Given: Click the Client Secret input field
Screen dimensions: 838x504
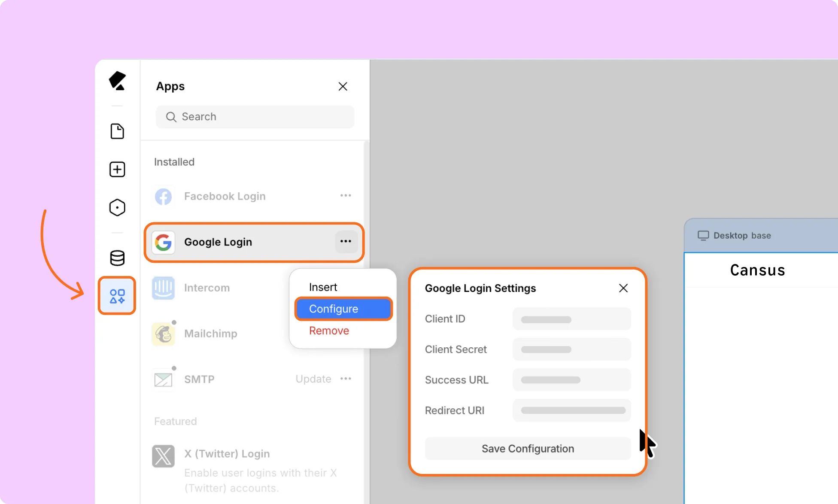Looking at the screenshot, I should (572, 349).
